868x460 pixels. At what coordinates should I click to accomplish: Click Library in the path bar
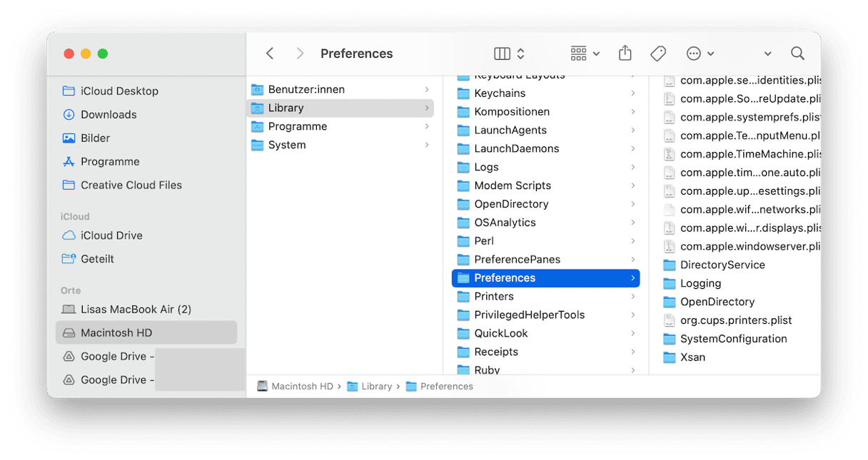point(370,387)
